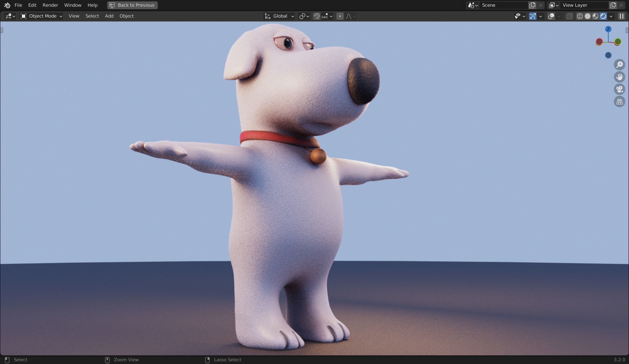Open the scene browse dropdown icon
Viewport: 629px width, 364px height.
[473, 5]
